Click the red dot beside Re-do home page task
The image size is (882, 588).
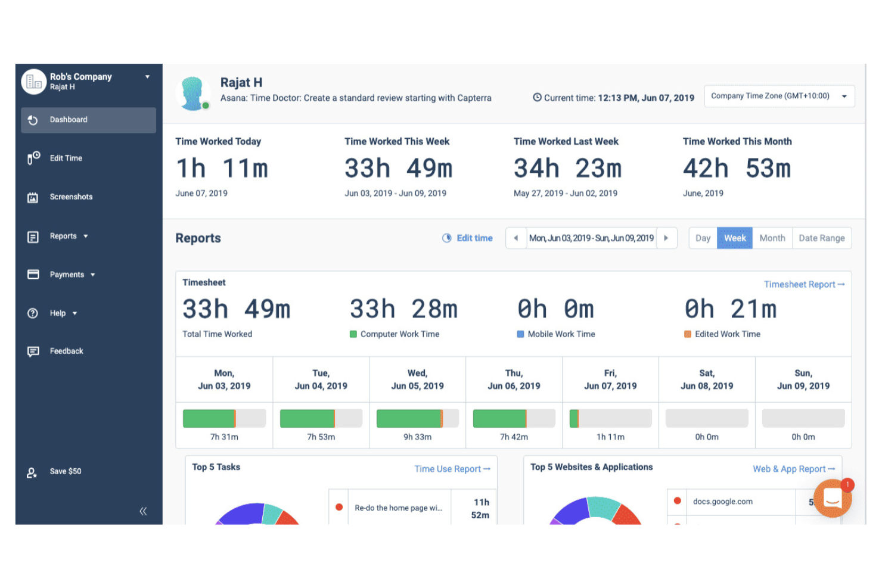click(x=339, y=508)
